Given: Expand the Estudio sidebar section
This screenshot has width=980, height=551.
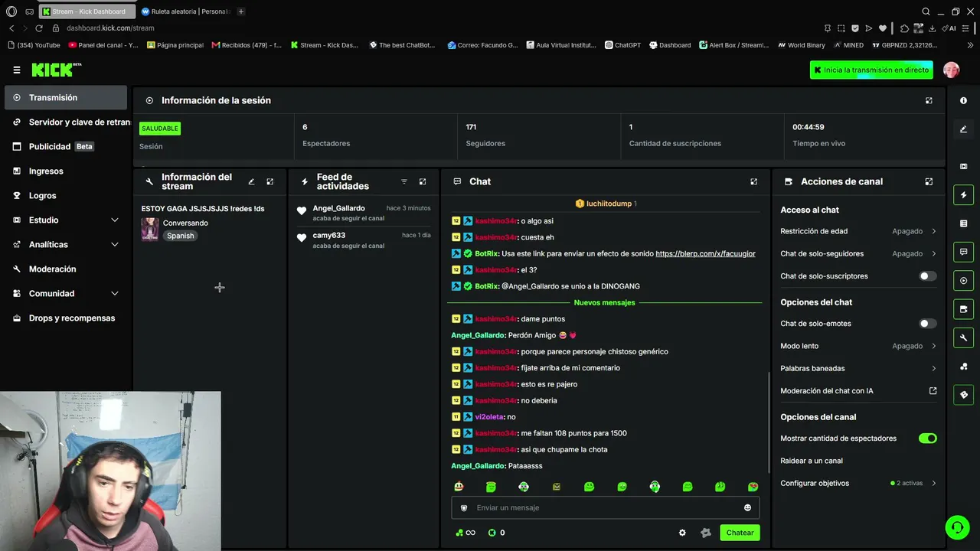Looking at the screenshot, I should (66, 220).
